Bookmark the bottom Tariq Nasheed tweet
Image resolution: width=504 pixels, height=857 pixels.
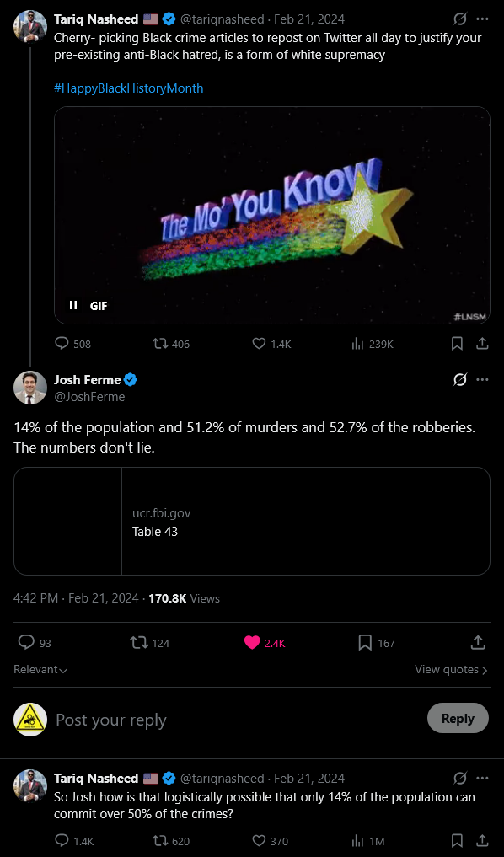click(457, 841)
